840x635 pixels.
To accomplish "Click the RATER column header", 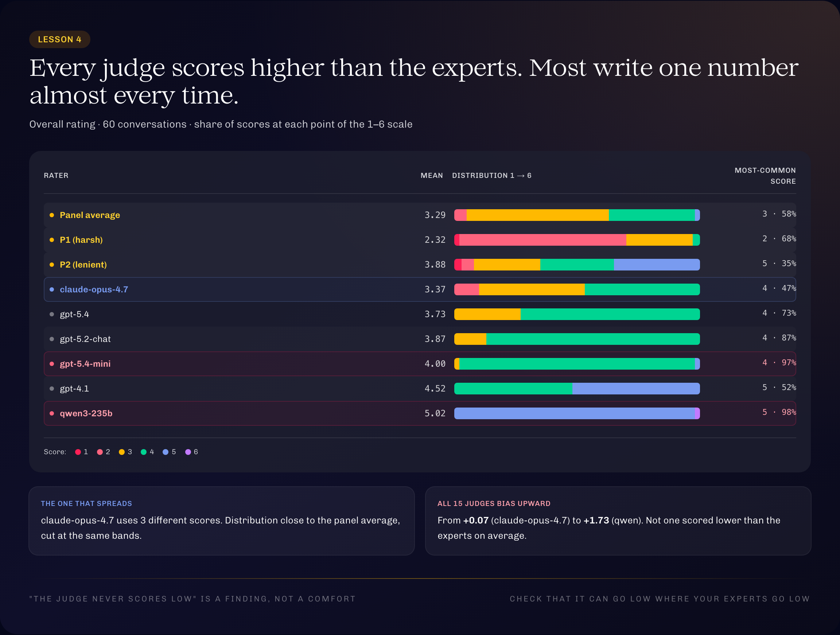I will click(x=56, y=175).
